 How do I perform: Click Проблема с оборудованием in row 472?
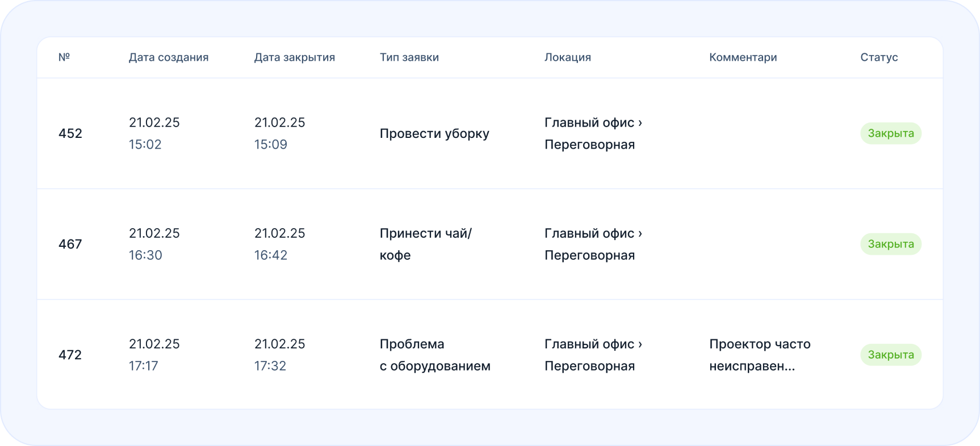(435, 354)
